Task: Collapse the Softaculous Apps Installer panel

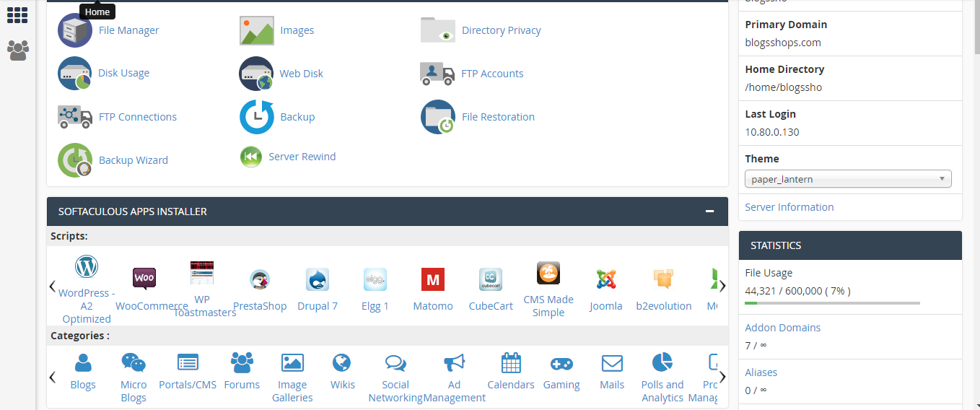Action: [710, 211]
